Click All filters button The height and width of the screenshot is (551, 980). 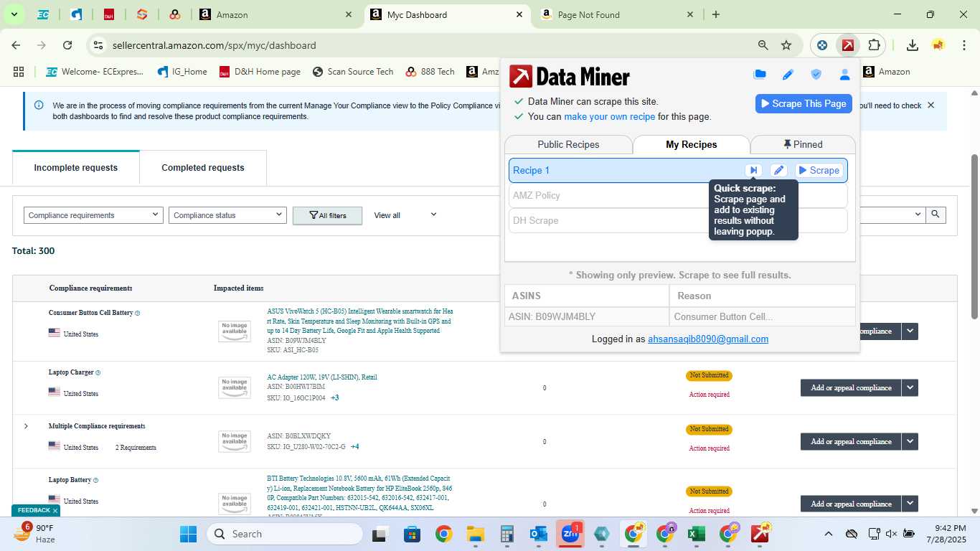[327, 215]
